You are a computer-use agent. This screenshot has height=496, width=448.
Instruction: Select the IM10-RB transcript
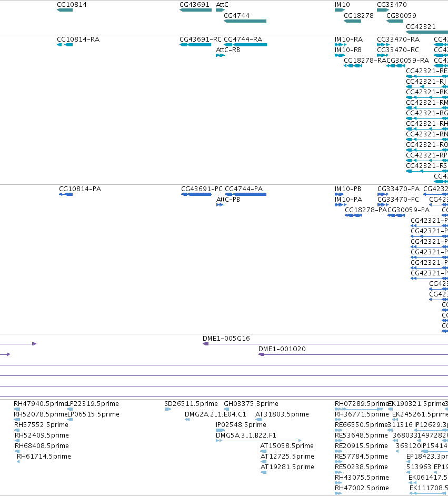[x=348, y=50]
